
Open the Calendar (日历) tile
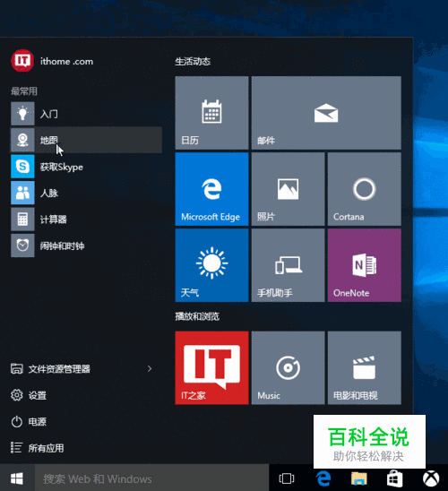click(211, 113)
